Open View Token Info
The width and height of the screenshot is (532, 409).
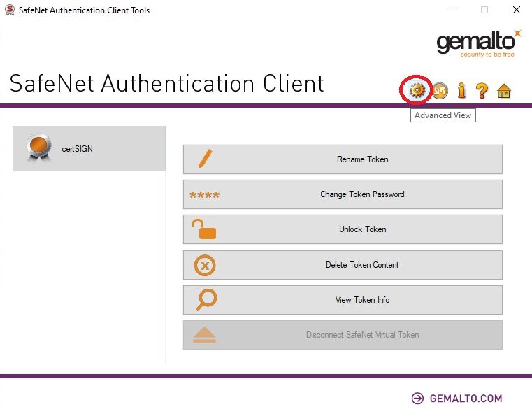pyautogui.click(x=343, y=300)
